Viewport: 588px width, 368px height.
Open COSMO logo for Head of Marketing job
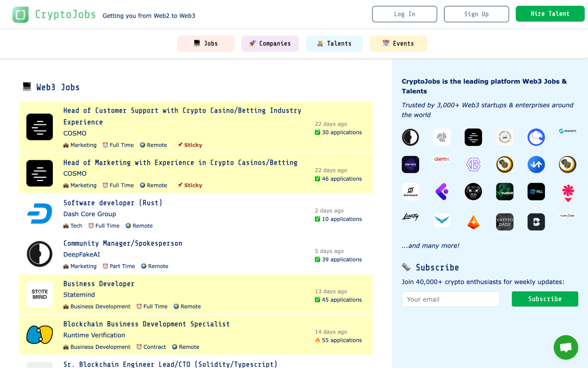[x=40, y=173]
